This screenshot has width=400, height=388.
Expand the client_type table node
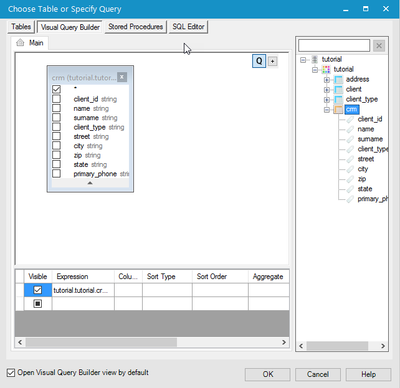point(327,100)
